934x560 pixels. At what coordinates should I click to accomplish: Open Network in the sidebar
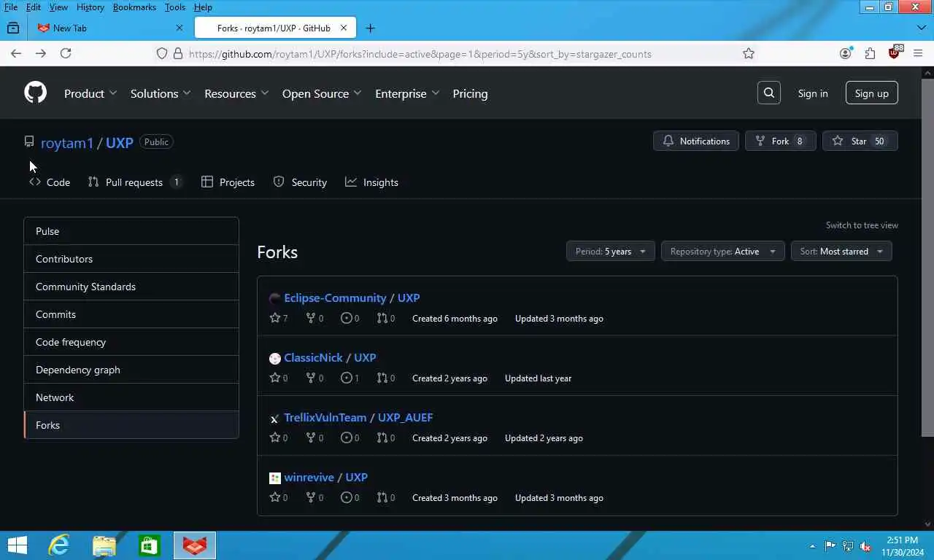point(131,397)
